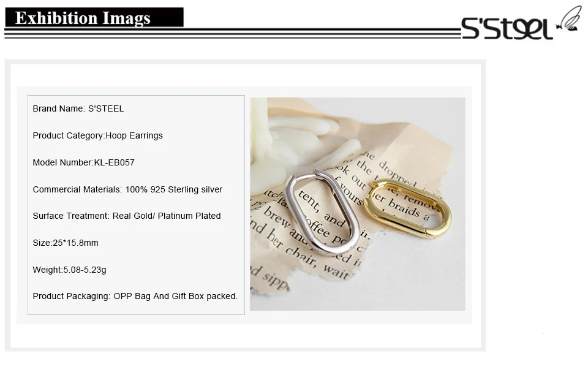Viewport: 588px width, 372px height.
Task: Click the word 'Exhibition' in header
Action: pos(56,18)
